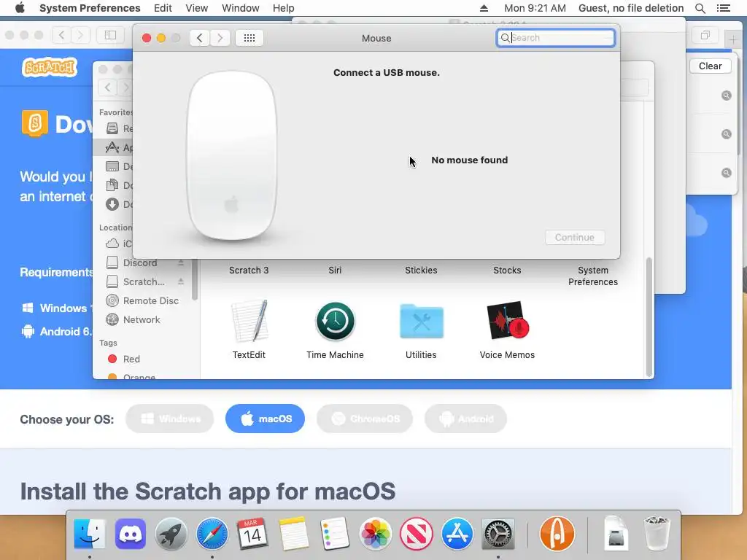747x560 pixels.
Task: Click the Scratch logo on webpage
Action: pos(50,67)
